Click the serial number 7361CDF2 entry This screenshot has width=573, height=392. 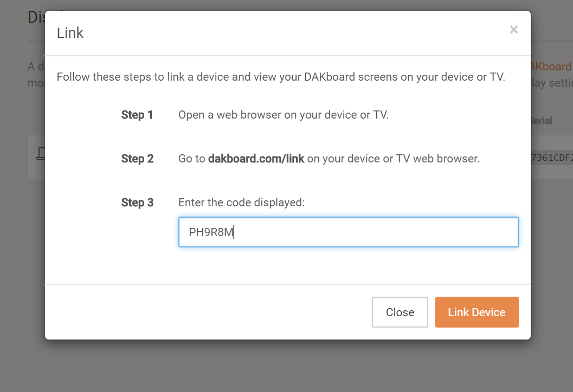(x=552, y=157)
